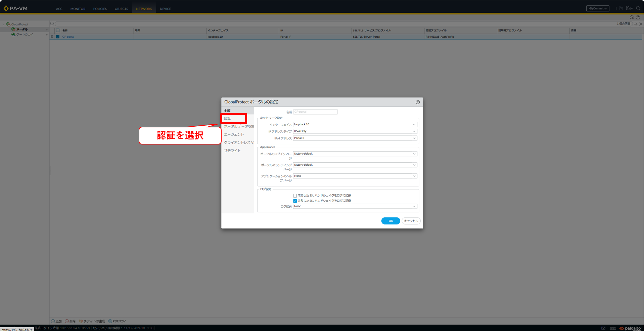Open the portal landing page factory-default dropdown
The height and width of the screenshot is (331, 644).
tap(355, 165)
